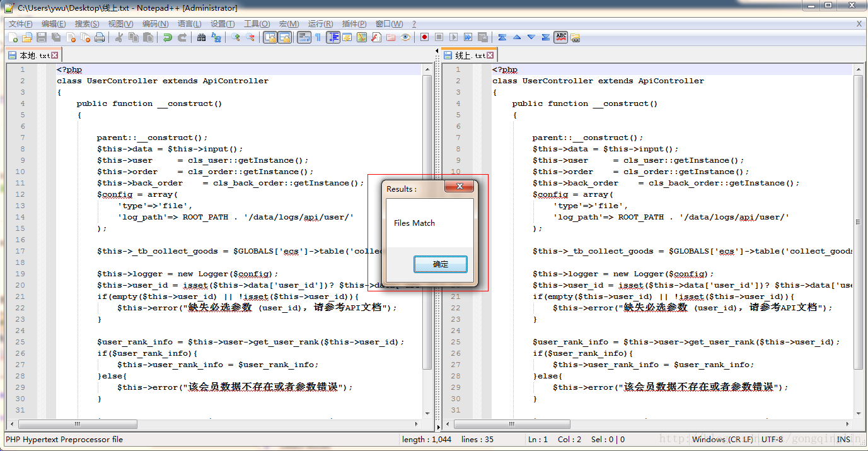The width and height of the screenshot is (868, 451).
Task: Click the Save All toolbar icon
Action: [56, 37]
